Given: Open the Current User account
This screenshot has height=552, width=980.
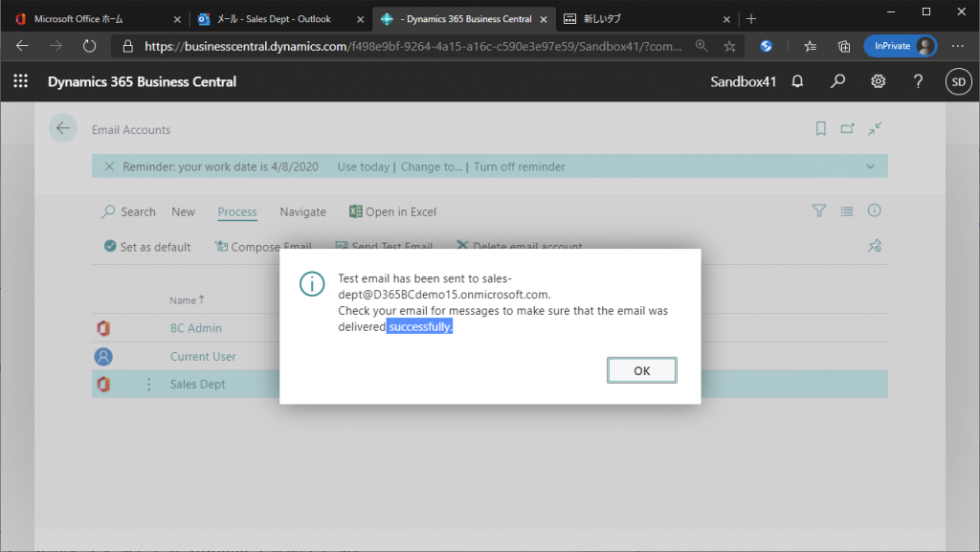Looking at the screenshot, I should tap(203, 357).
